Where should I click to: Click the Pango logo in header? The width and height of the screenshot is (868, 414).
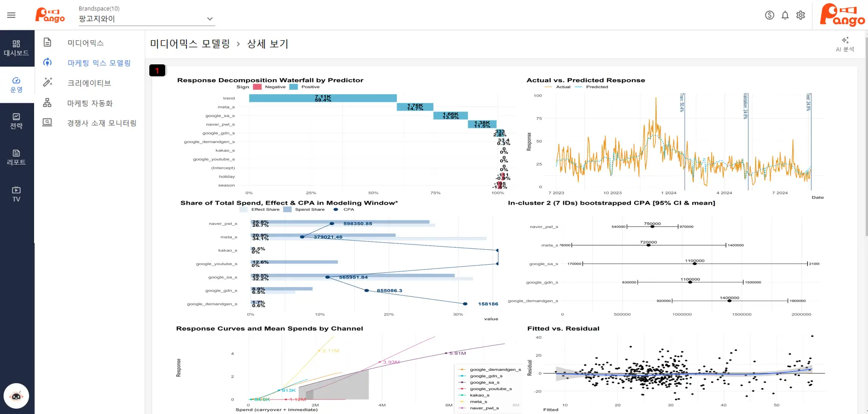[50, 15]
